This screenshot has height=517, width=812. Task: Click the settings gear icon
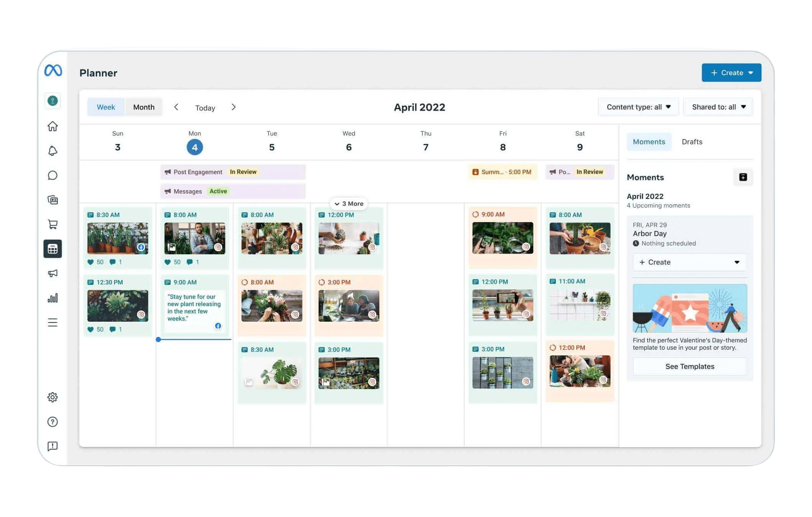tap(52, 397)
